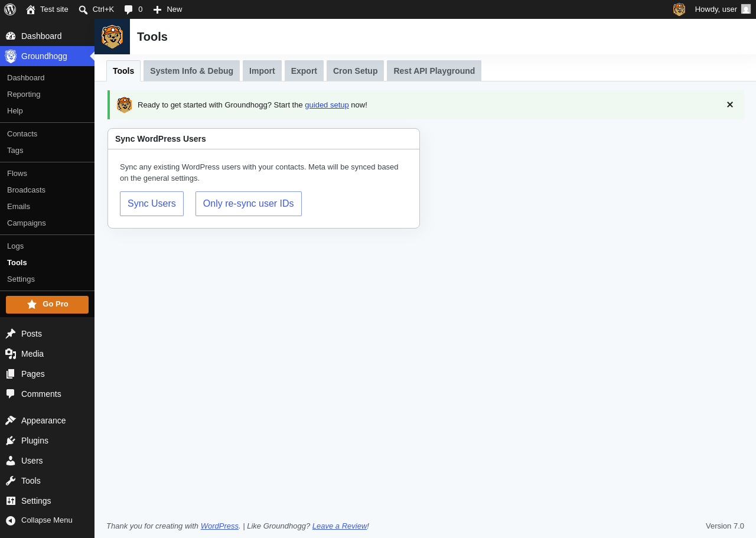The image size is (756, 538).
Task: Open Users in the sidebar
Action: 47,461
